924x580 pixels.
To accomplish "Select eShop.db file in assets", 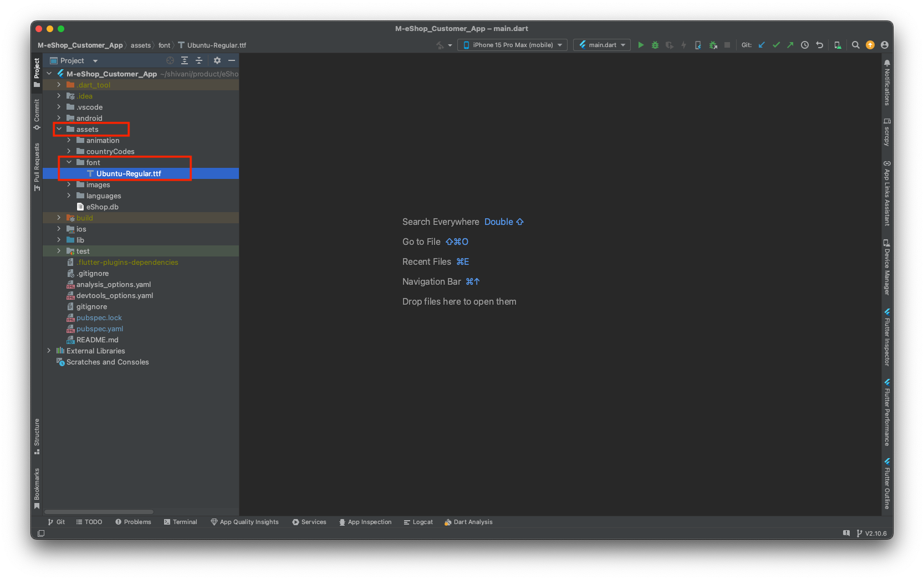I will (x=102, y=207).
